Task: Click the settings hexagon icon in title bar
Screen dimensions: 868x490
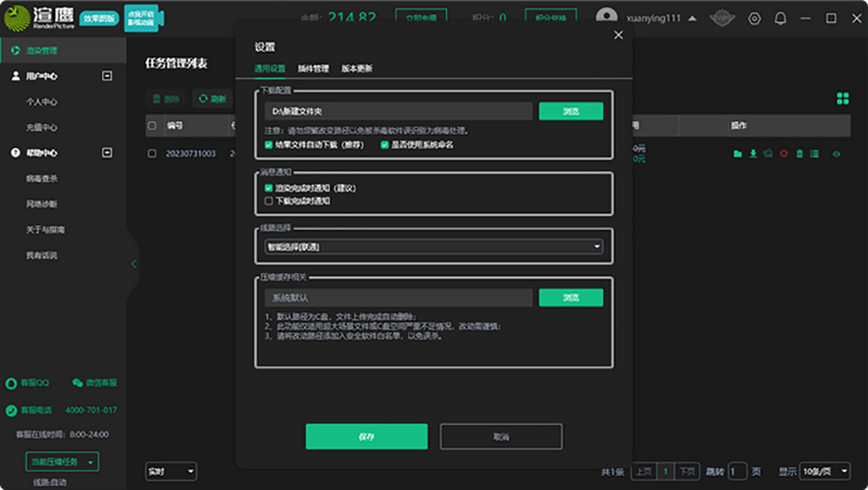Action: pyautogui.click(x=754, y=19)
